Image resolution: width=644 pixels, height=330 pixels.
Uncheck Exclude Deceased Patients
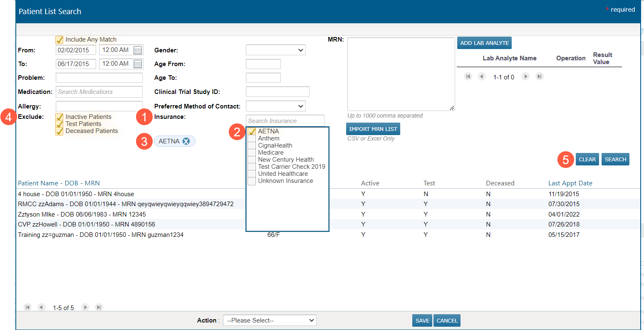[59, 131]
